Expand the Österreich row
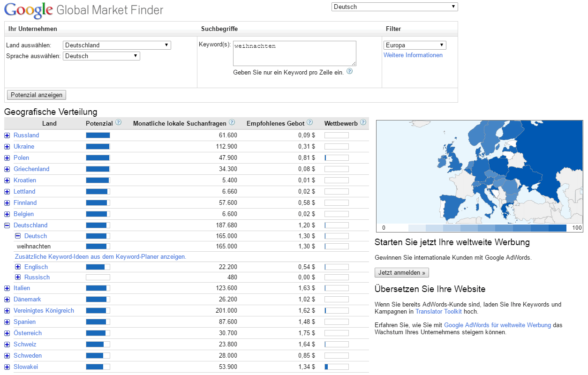This screenshot has height=375, width=588. 7,333
